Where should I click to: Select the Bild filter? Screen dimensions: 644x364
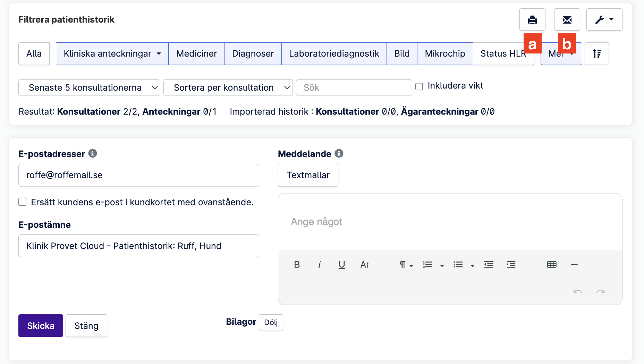[402, 53]
